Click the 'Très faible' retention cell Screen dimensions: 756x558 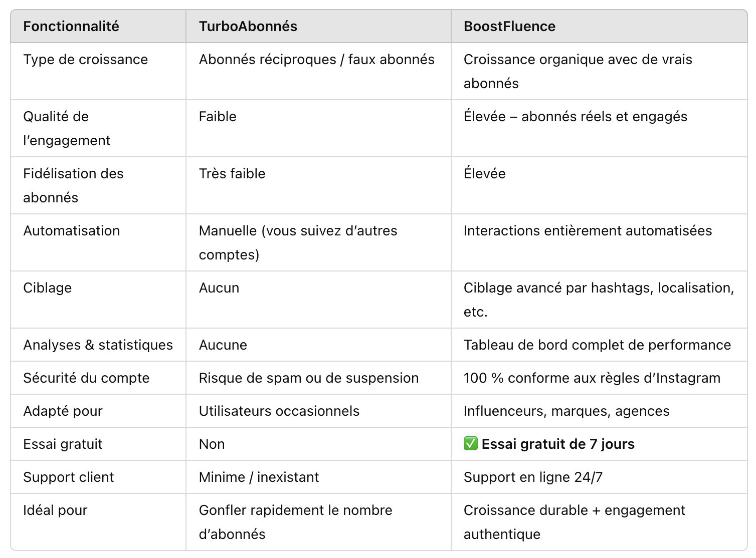pos(232,174)
